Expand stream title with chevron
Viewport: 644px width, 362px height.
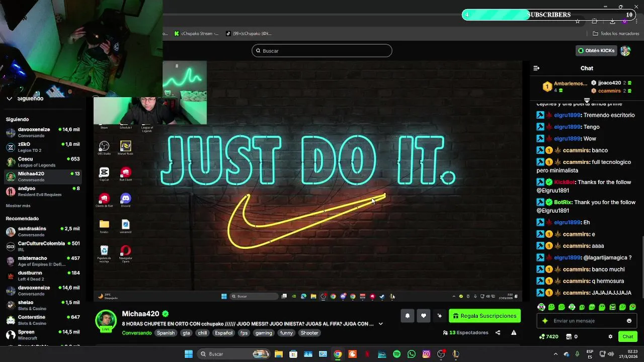pyautogui.click(x=380, y=324)
